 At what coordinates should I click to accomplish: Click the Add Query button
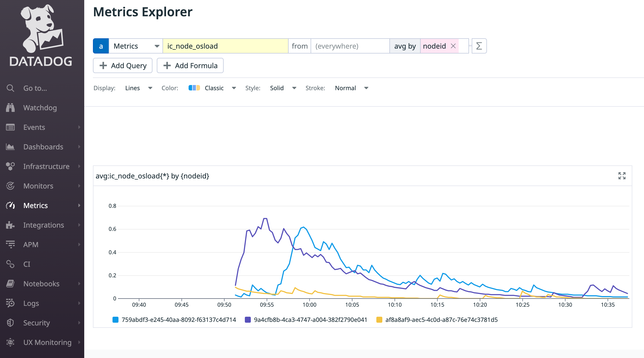(123, 65)
